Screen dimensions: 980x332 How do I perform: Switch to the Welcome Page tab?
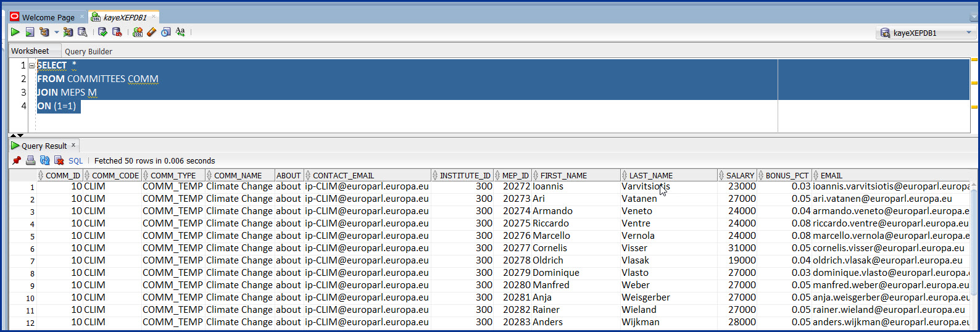(x=48, y=17)
